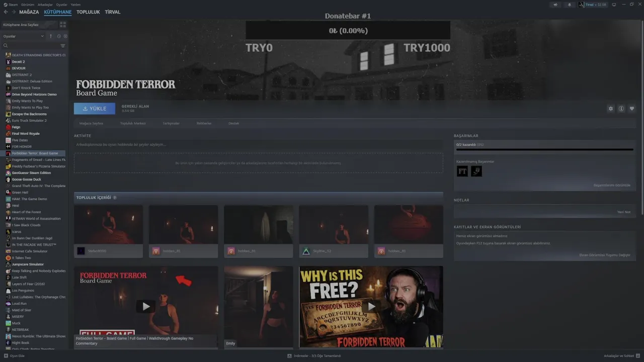Open the Mağaza Sayfası link
Screen dimensions: 644x362
(x=91, y=123)
